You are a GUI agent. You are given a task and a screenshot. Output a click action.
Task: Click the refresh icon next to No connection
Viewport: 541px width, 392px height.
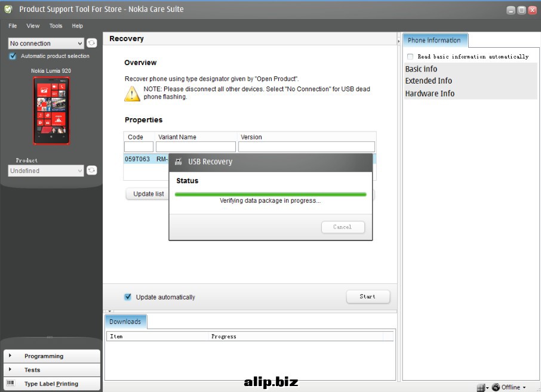click(x=92, y=43)
